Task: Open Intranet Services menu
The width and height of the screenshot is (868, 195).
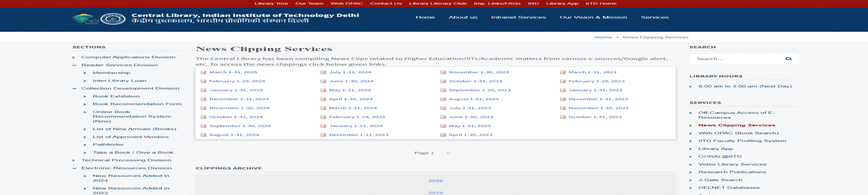Action: pos(518,17)
